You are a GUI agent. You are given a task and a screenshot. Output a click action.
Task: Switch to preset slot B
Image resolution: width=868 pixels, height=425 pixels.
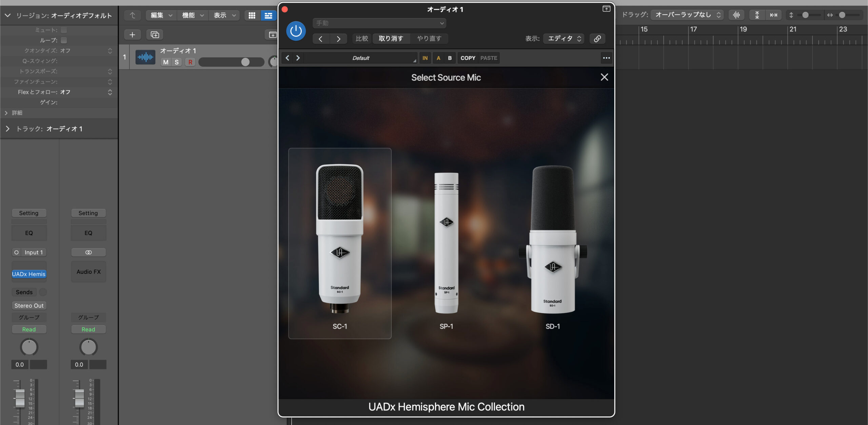pos(450,58)
